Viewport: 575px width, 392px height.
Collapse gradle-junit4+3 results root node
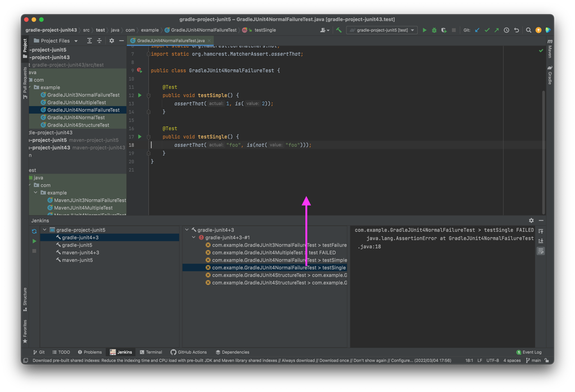point(187,230)
